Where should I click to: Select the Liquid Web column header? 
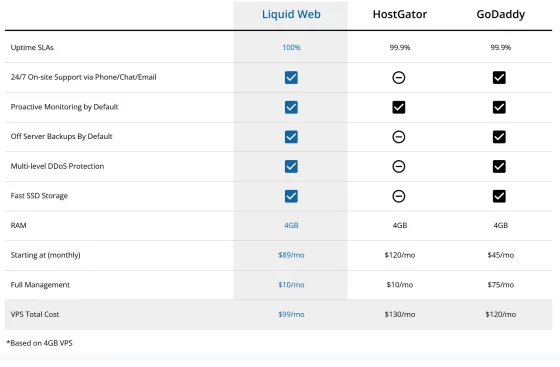[x=291, y=14]
